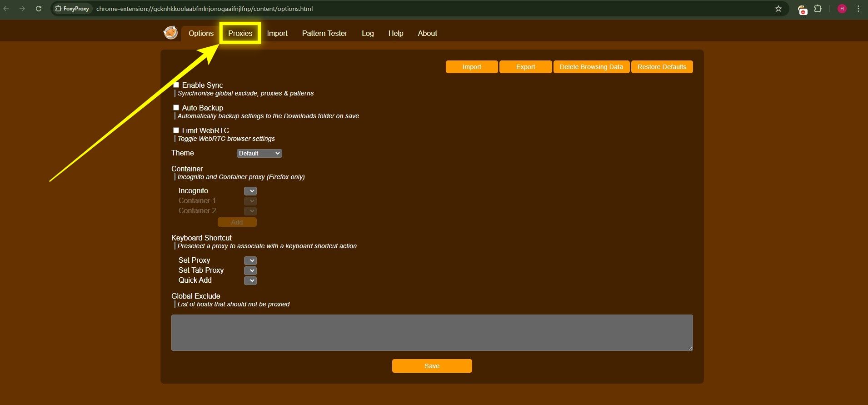Open the Set Proxy shortcut dropdown
Image resolution: width=868 pixels, height=405 pixels.
pos(250,260)
